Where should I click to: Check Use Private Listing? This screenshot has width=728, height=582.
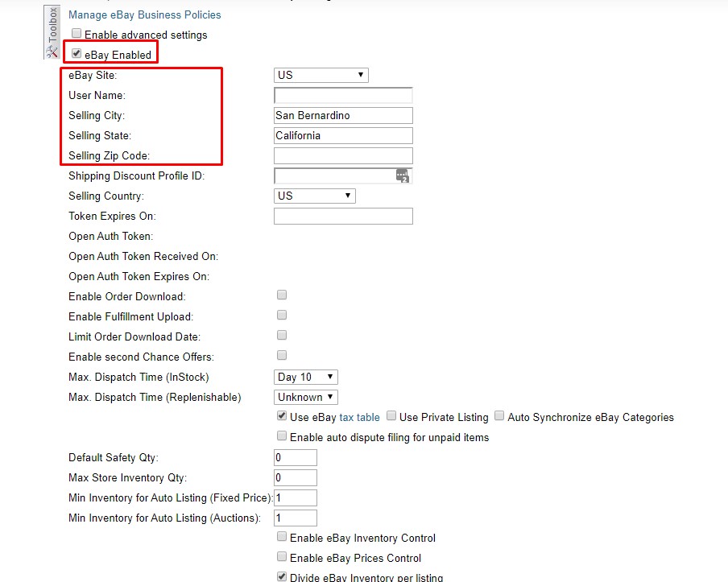[x=391, y=416]
